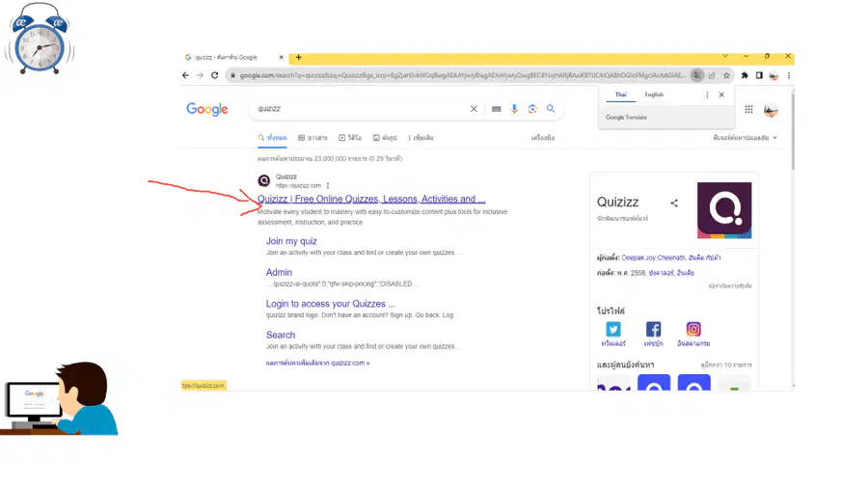Open the tab search chevron in title bar
868x488 pixels.
pos(724,57)
